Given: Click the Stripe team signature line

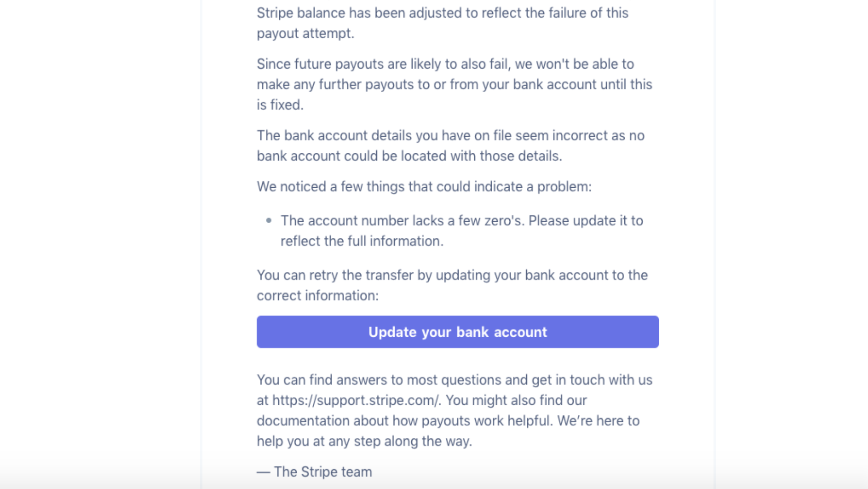Looking at the screenshot, I should click(314, 472).
